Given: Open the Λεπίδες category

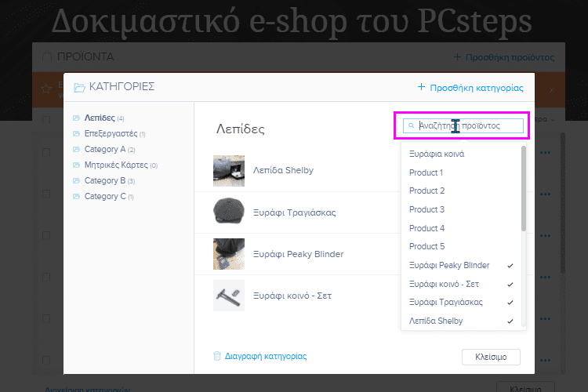Looking at the screenshot, I should point(100,118).
